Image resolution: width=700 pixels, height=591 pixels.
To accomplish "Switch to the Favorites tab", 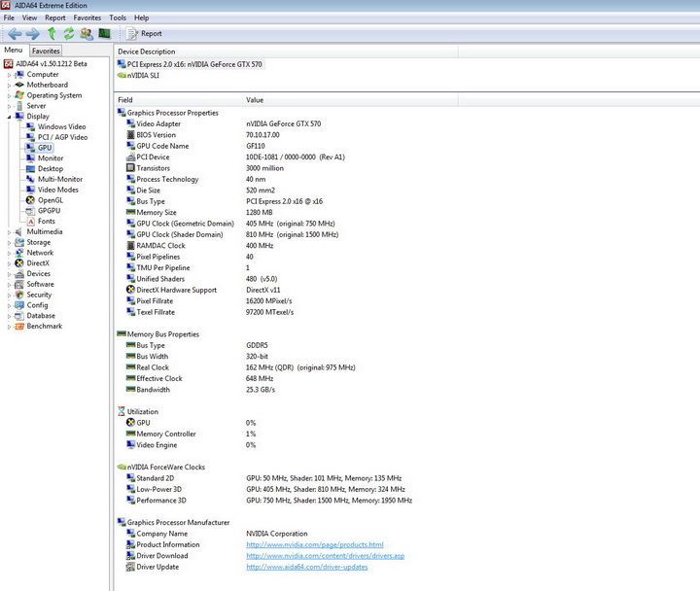I will click(x=46, y=51).
